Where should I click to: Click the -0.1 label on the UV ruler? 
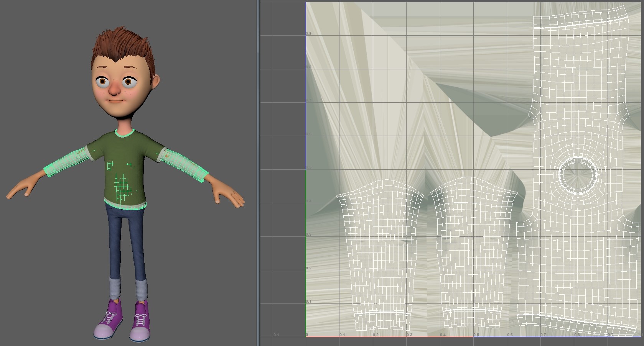tap(275, 334)
